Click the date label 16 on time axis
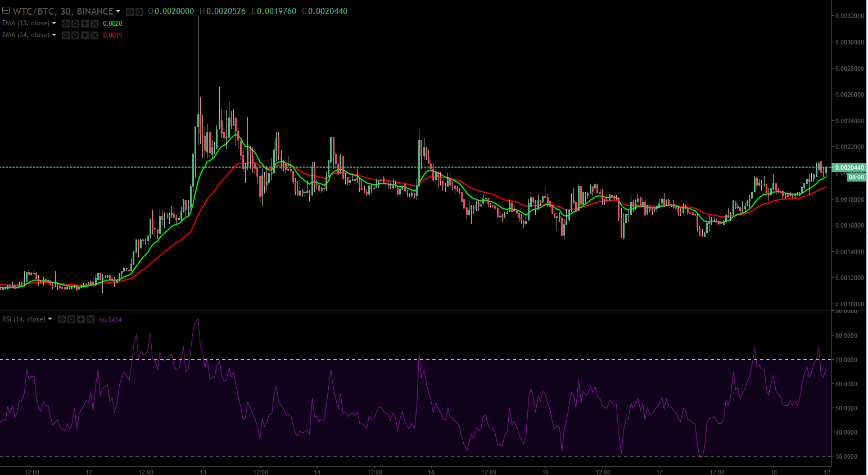Image resolution: width=868 pixels, height=475 pixels. click(545, 472)
